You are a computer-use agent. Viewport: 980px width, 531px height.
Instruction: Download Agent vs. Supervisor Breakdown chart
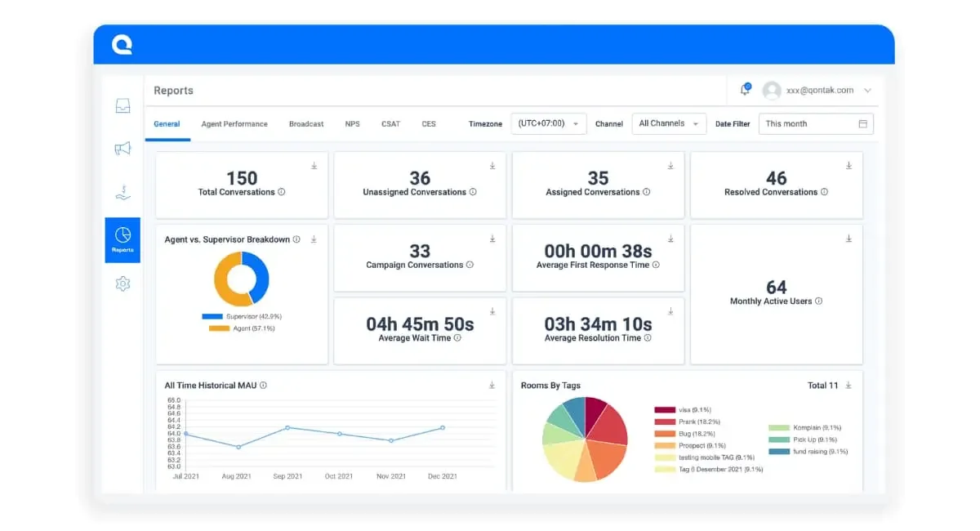pyautogui.click(x=314, y=239)
